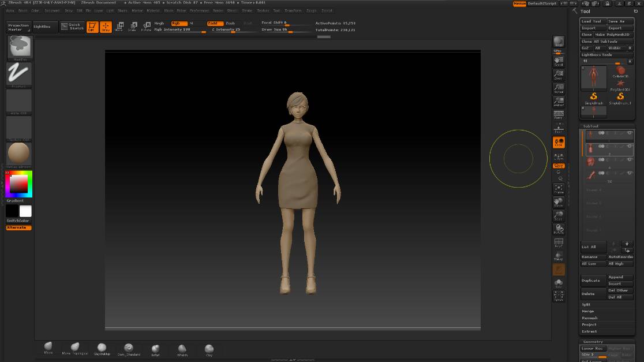Toggle the Persp perspective icon

pos(559,114)
